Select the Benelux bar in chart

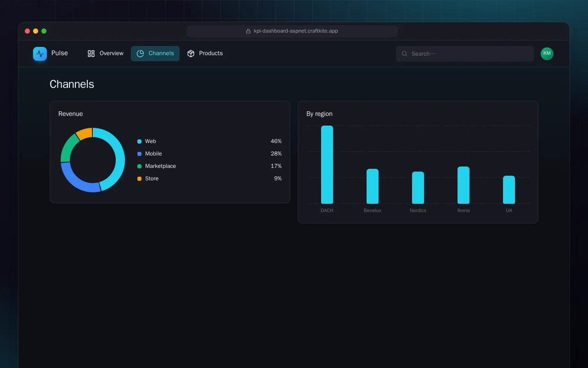(x=373, y=186)
